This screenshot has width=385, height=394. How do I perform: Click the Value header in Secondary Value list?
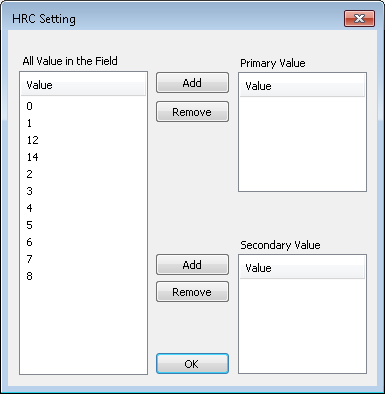(x=302, y=268)
